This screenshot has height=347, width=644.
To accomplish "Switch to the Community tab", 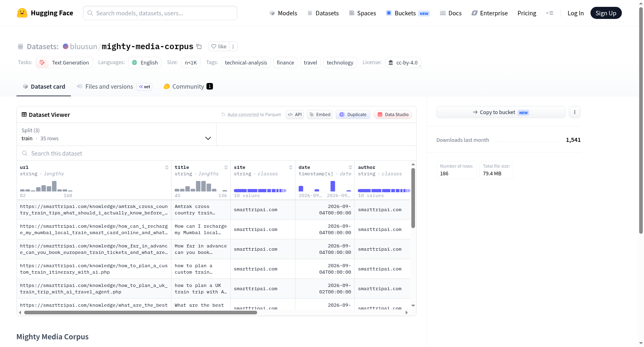I will (188, 87).
